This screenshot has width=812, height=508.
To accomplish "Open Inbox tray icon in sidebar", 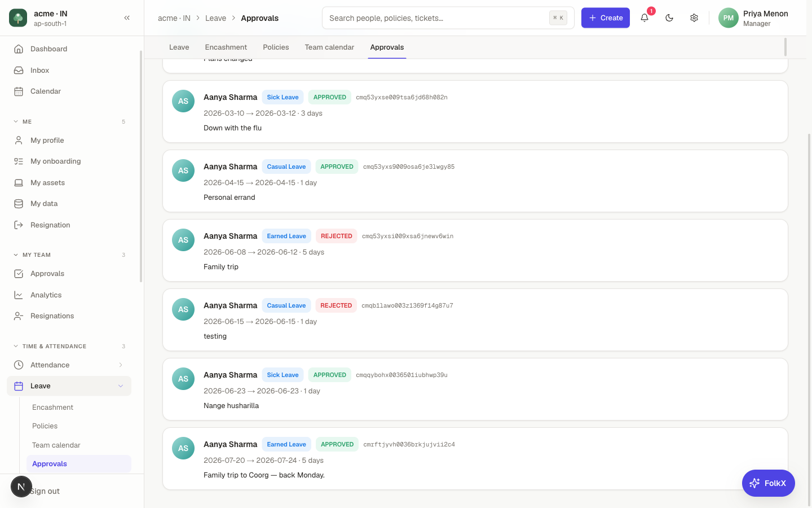I will [19, 71].
